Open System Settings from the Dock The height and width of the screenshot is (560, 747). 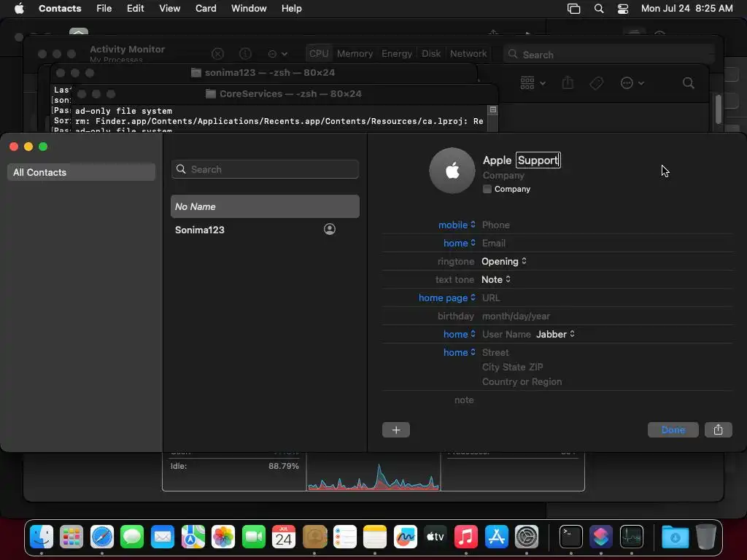tap(527, 537)
